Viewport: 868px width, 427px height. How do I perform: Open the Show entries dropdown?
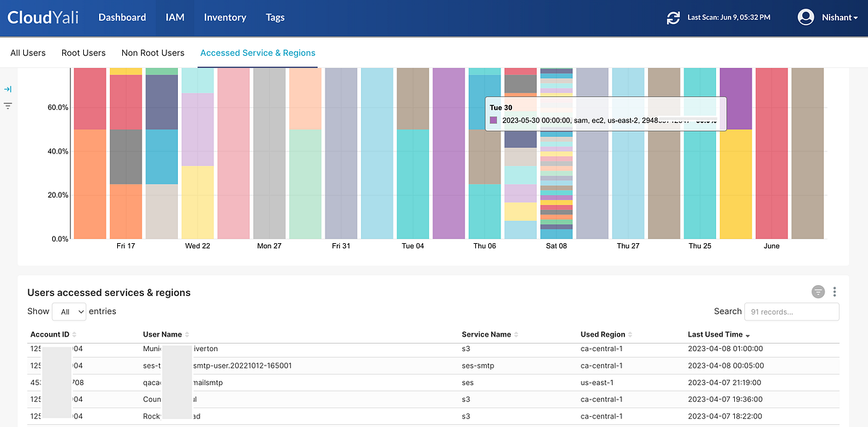click(69, 311)
